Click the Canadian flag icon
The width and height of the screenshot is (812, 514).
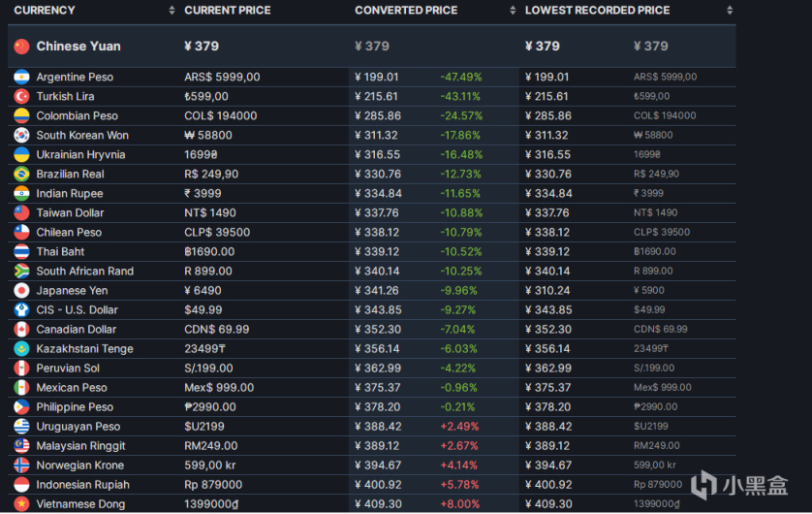click(x=21, y=330)
